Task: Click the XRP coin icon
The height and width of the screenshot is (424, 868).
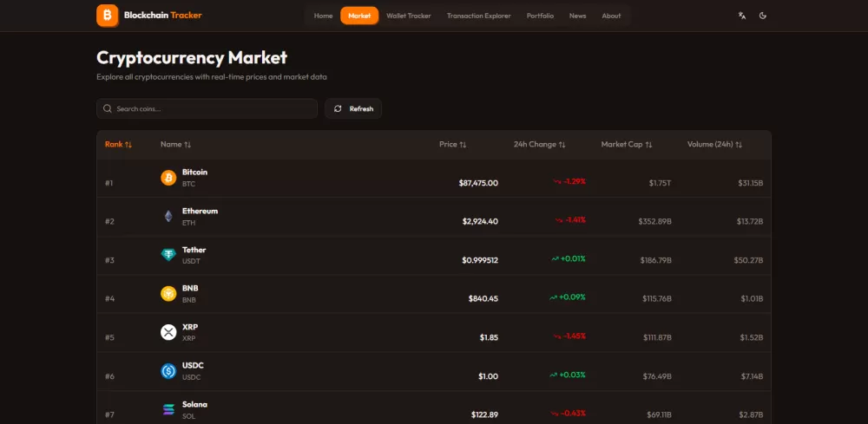Action: coord(168,332)
